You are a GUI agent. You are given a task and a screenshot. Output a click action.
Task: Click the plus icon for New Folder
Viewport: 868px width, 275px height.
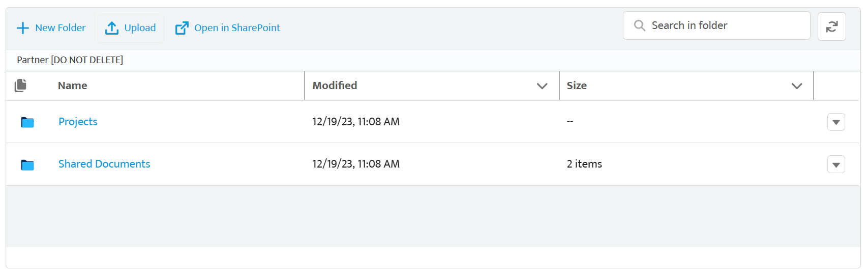(23, 28)
